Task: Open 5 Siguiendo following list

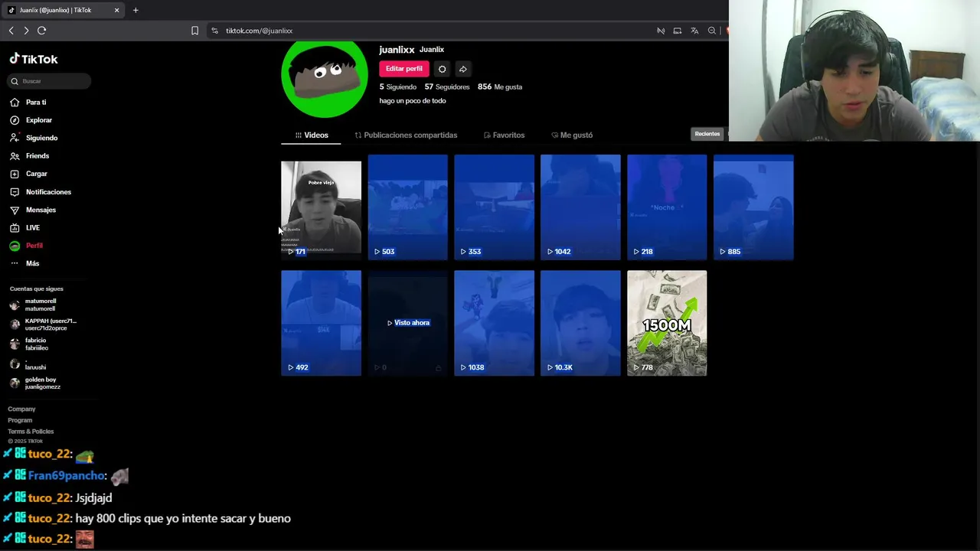Action: click(x=398, y=86)
